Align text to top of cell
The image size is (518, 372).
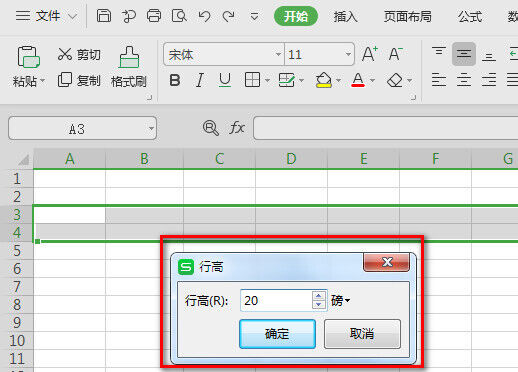tap(439, 52)
